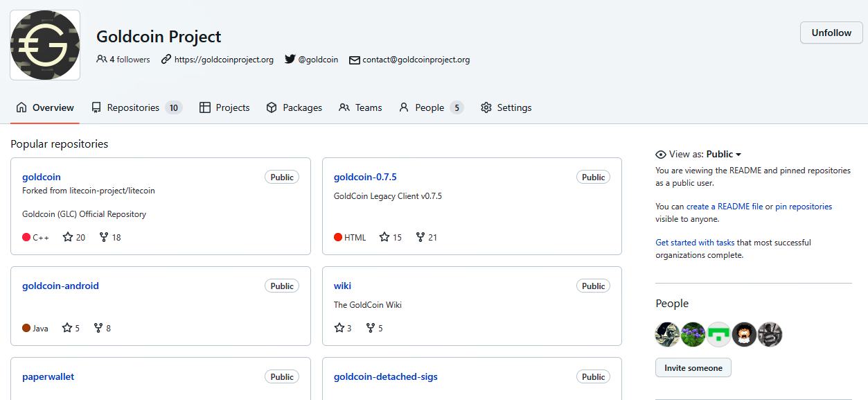Click the create a README file link

(x=725, y=207)
